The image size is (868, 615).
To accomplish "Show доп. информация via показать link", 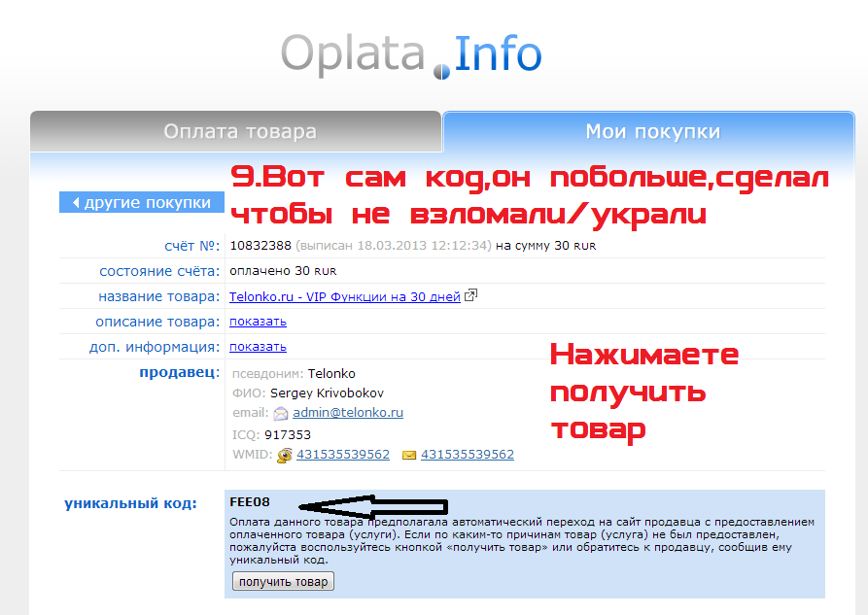I will pyautogui.click(x=258, y=347).
